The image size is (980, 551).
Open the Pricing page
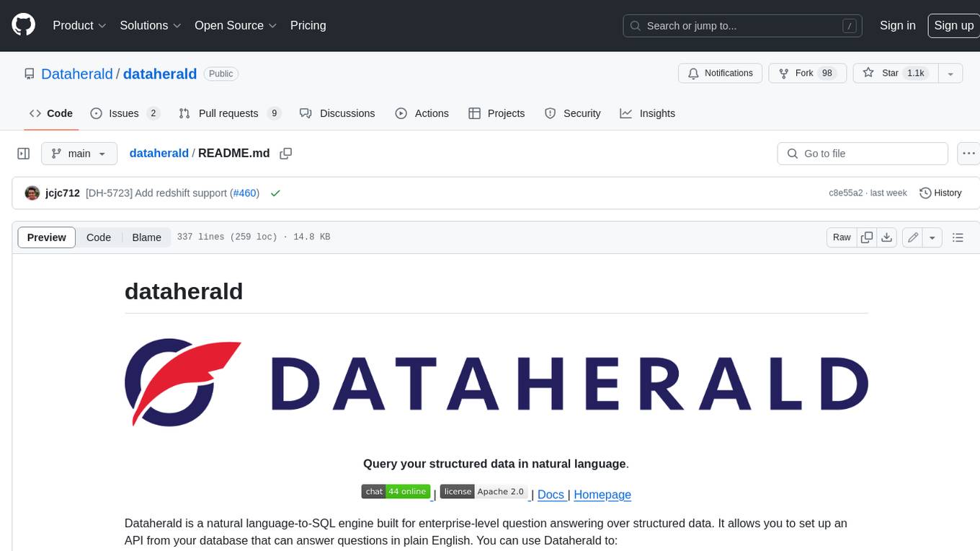(308, 25)
